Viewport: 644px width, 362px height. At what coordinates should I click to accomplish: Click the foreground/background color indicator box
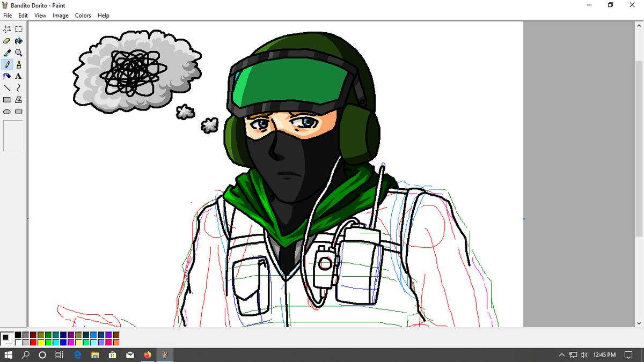(7, 338)
